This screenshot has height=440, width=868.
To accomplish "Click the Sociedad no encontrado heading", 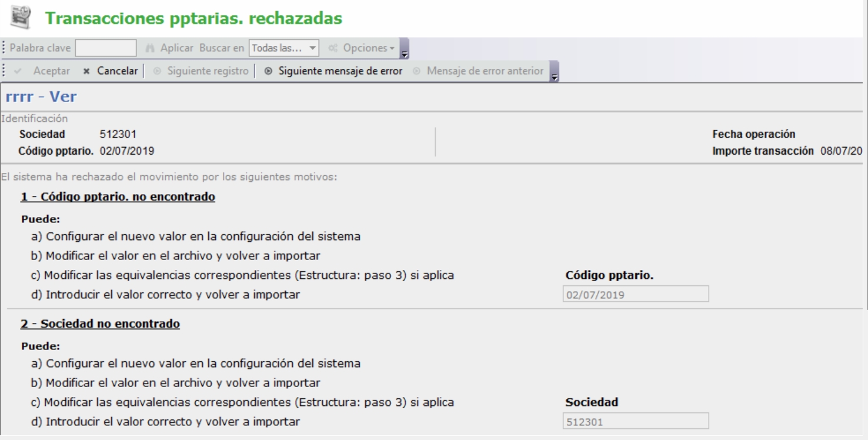I will pos(100,324).
